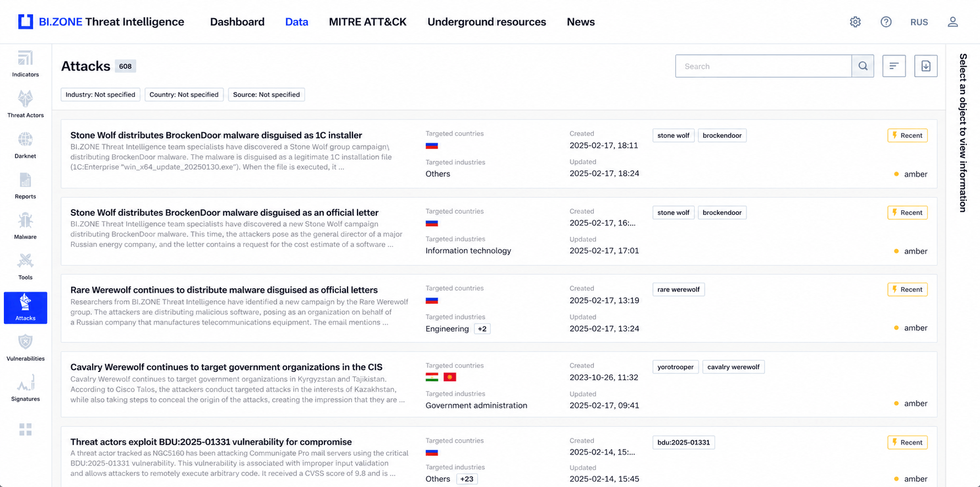Click the yorotrooper tag
The height and width of the screenshot is (487, 980).
click(x=675, y=367)
